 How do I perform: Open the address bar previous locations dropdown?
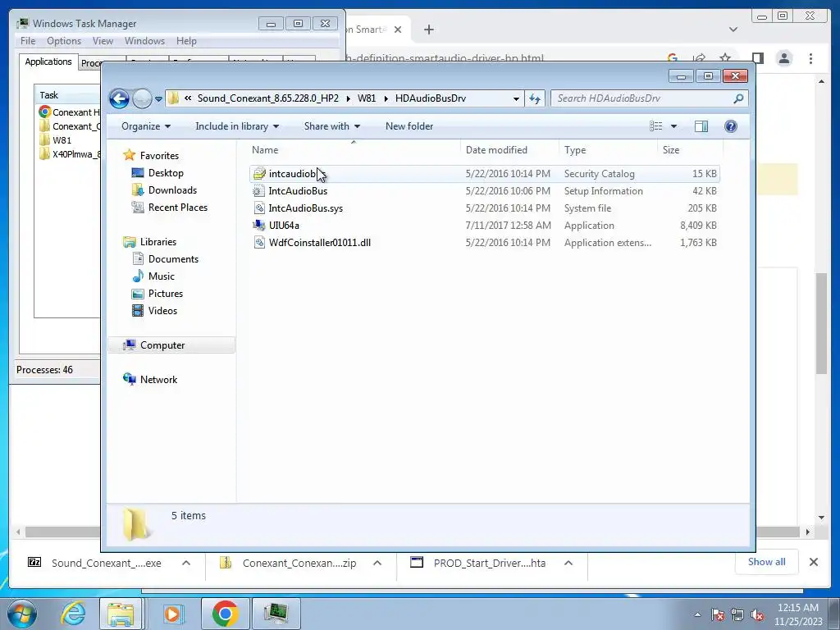point(516,98)
